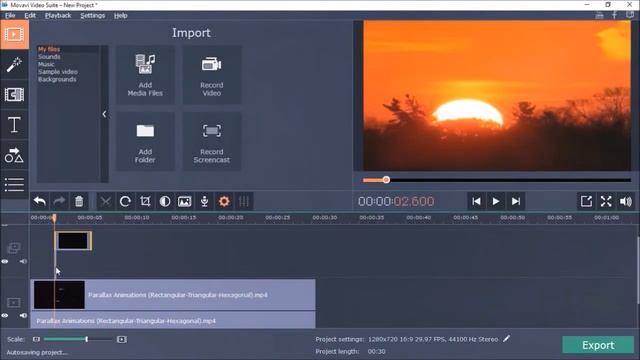Open the Facebook icon in top bar
The image size is (640, 360).
pos(614,15)
